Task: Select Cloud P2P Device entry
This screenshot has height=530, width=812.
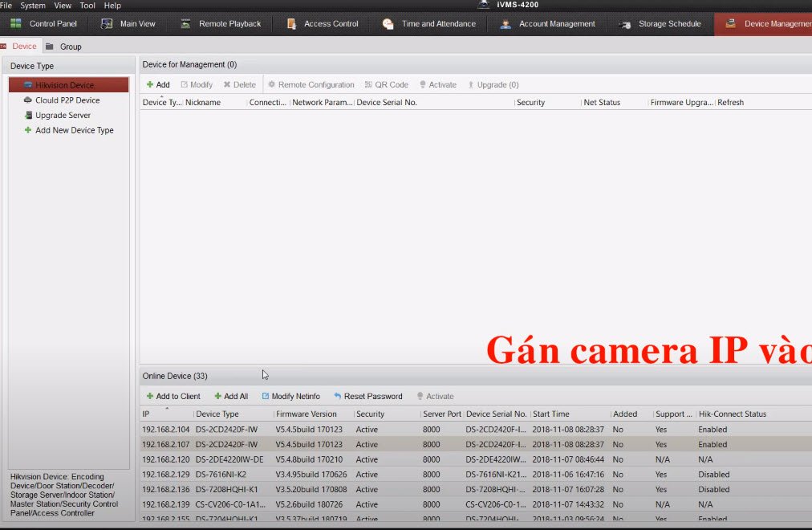Action: [x=67, y=100]
